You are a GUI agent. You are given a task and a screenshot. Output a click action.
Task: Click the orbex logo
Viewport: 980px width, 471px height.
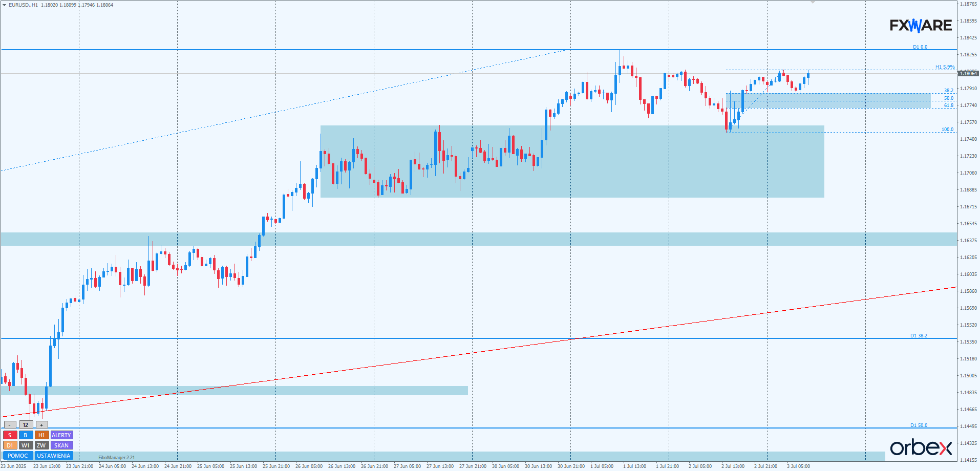point(921,448)
